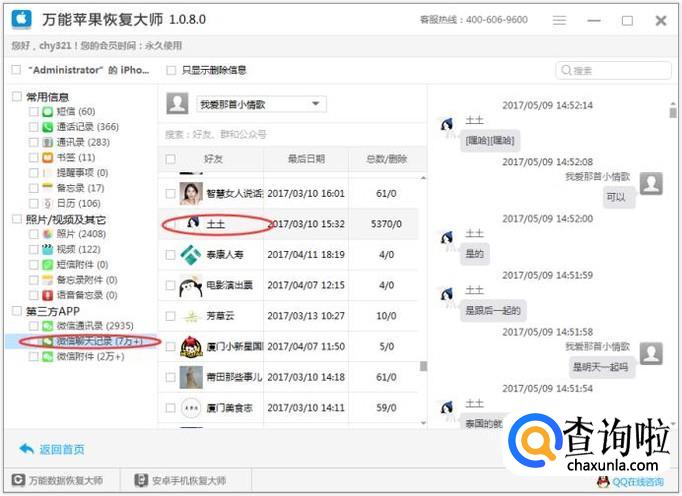
Task: Select 提醒事项 (0) in sidebar
Action: pyautogui.click(x=82, y=173)
